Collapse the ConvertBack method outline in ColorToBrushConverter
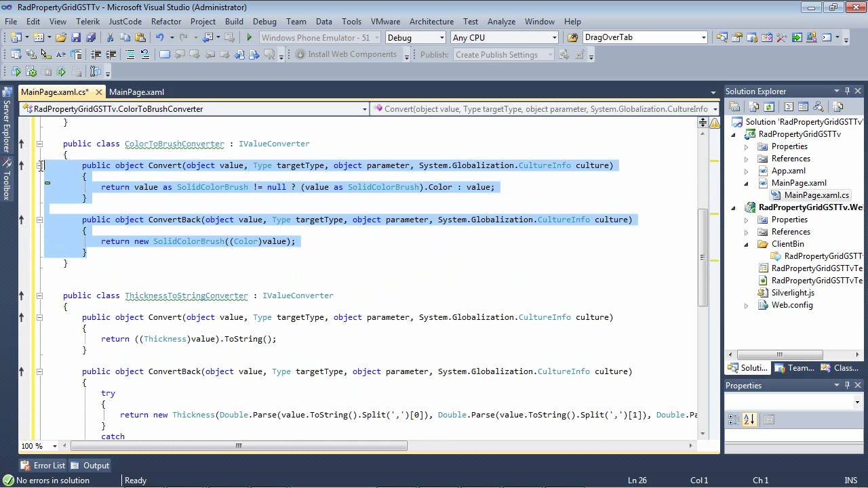This screenshot has height=488, width=868. 39,220
